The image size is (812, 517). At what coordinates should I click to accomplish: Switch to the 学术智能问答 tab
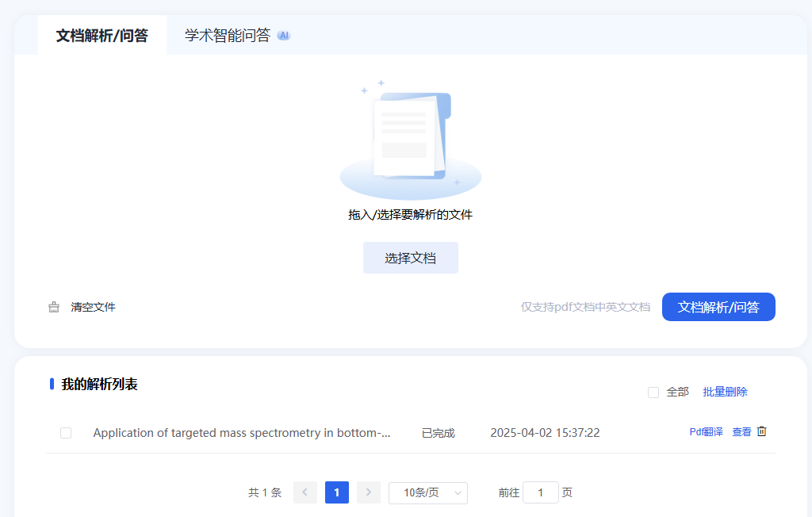228,36
